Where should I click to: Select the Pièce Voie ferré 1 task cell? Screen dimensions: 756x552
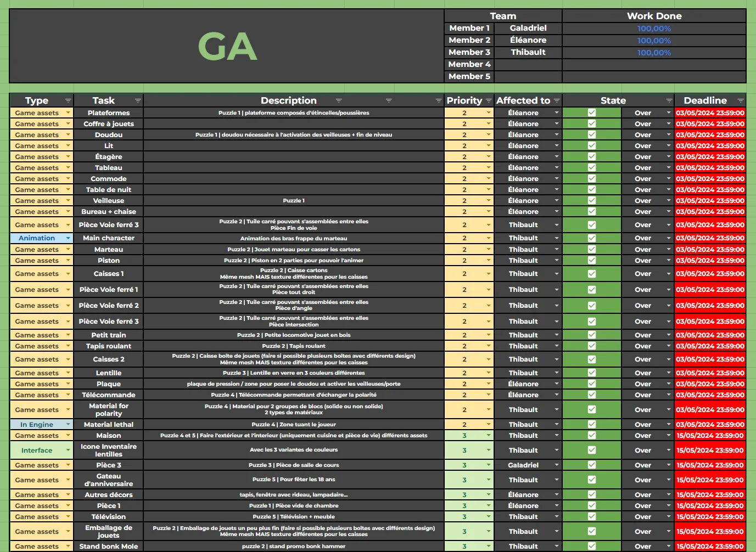(109, 290)
